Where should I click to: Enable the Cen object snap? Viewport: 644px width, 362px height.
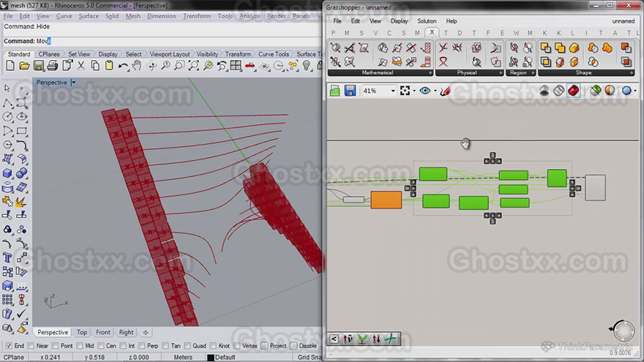click(x=101, y=346)
